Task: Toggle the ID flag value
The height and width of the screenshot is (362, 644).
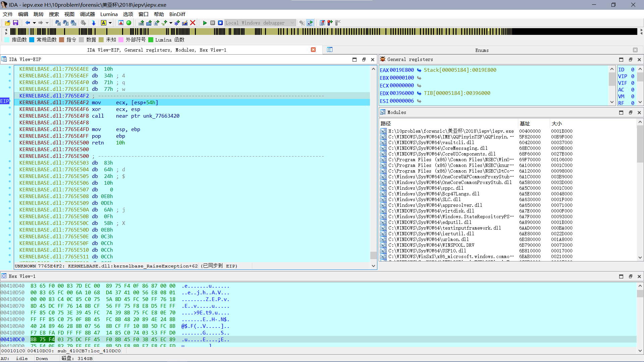Action: click(x=633, y=70)
